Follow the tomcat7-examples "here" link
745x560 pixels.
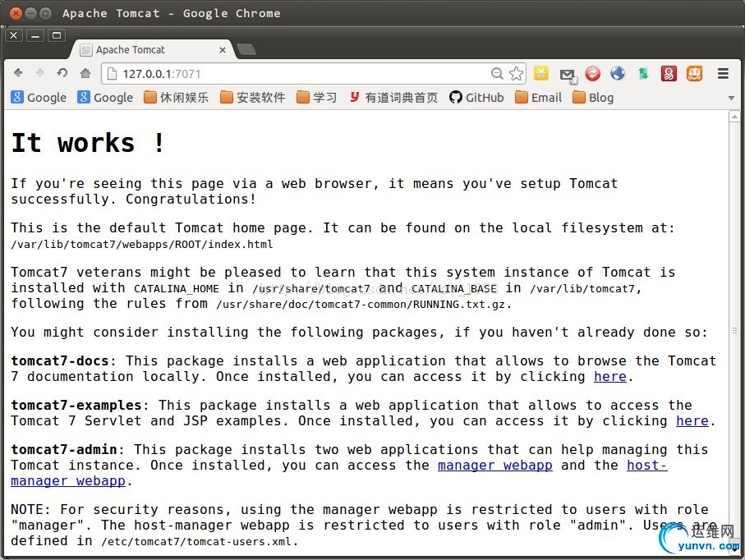692,420
